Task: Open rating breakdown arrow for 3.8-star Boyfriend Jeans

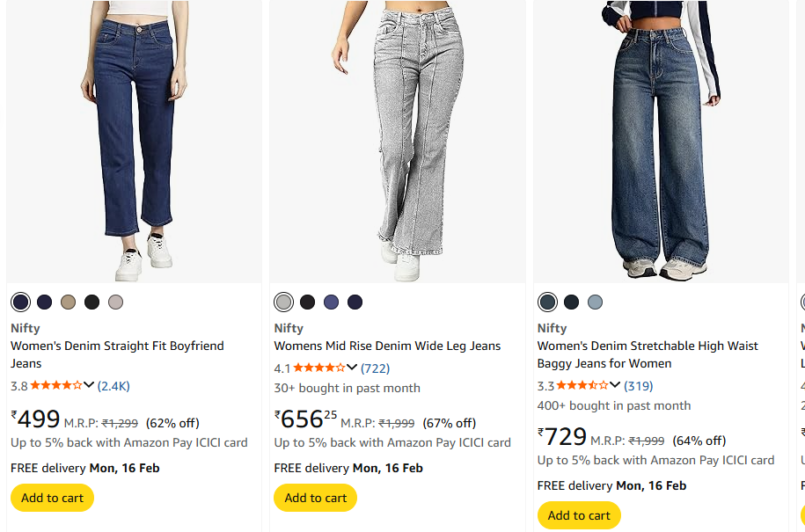Action: (x=89, y=385)
